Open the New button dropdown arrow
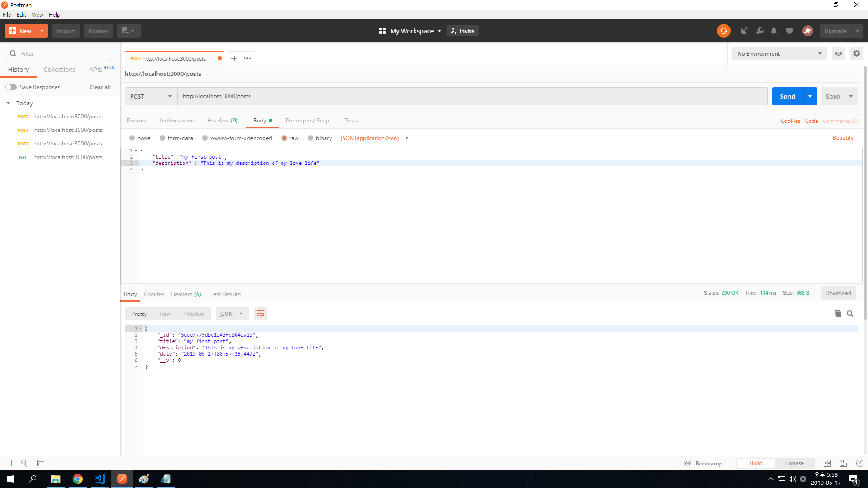The height and width of the screenshot is (488, 868). tap(42, 31)
